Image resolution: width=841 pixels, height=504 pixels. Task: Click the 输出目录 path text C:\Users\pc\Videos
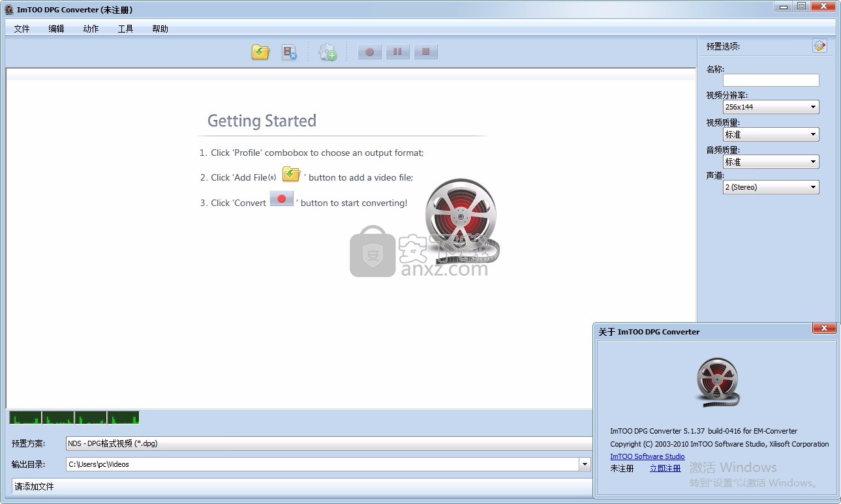coord(99,464)
